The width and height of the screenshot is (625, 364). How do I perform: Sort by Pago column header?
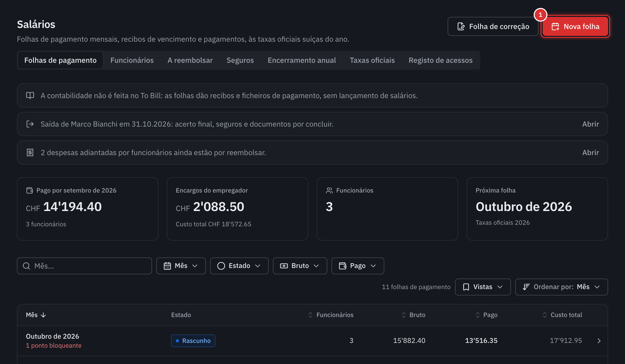coord(486,315)
